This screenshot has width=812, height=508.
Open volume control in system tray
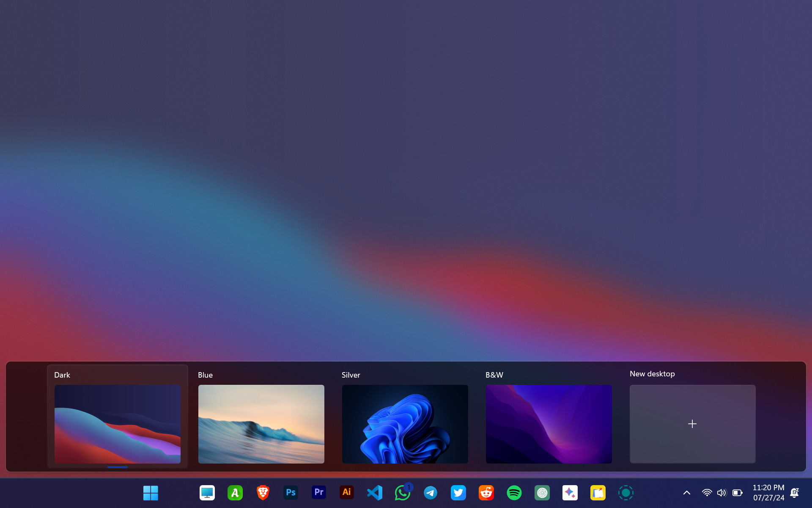click(721, 493)
